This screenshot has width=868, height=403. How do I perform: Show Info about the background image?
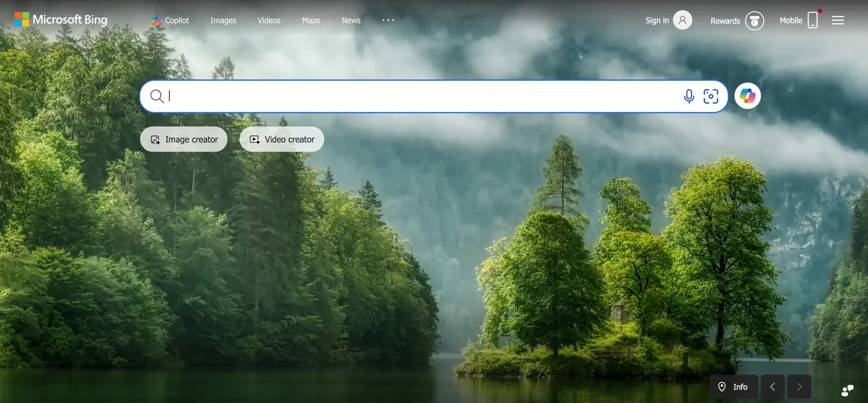tap(737, 386)
